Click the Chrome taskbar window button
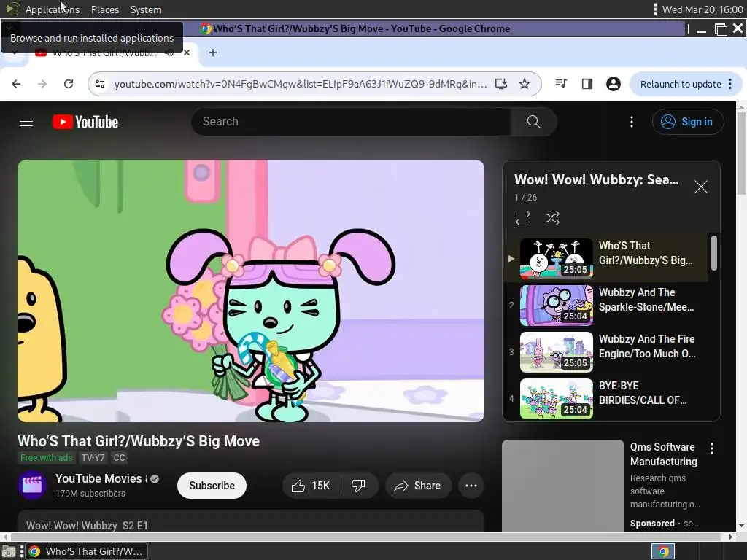 coord(86,551)
